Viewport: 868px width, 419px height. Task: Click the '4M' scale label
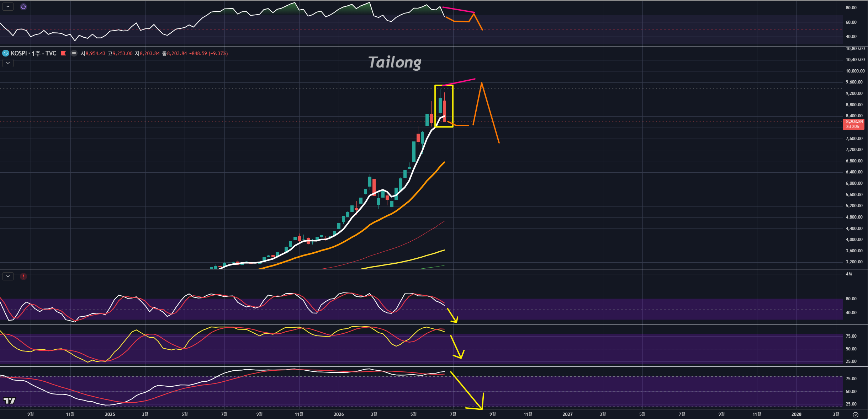pyautogui.click(x=849, y=274)
